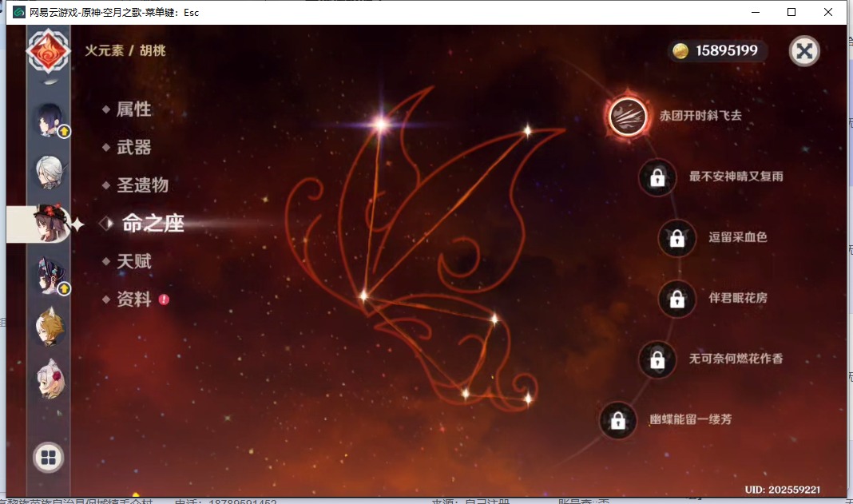This screenshot has height=504, width=853.
Task: Open the 天赋 talents tab
Action: pyautogui.click(x=133, y=262)
